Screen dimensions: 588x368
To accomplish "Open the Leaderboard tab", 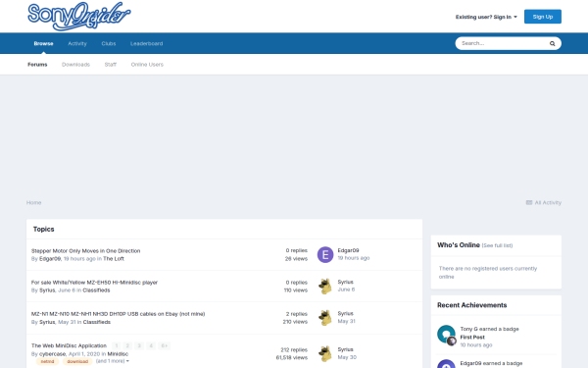I will (147, 43).
